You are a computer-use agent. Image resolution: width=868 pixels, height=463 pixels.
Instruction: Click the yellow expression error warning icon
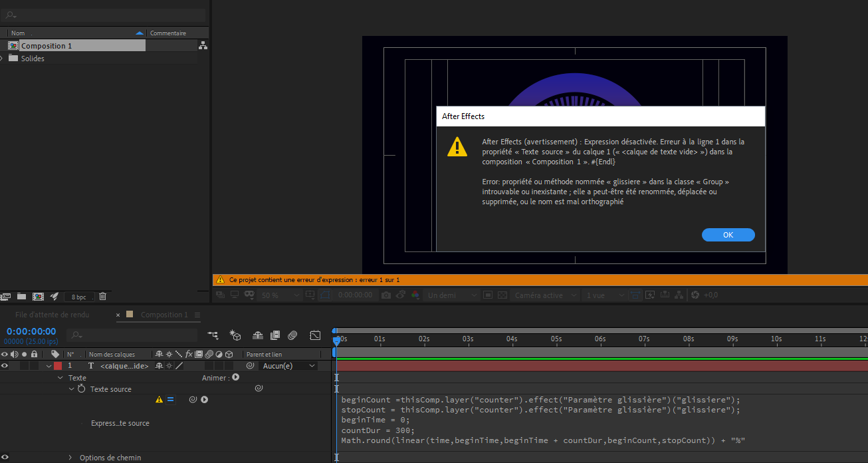tap(159, 400)
